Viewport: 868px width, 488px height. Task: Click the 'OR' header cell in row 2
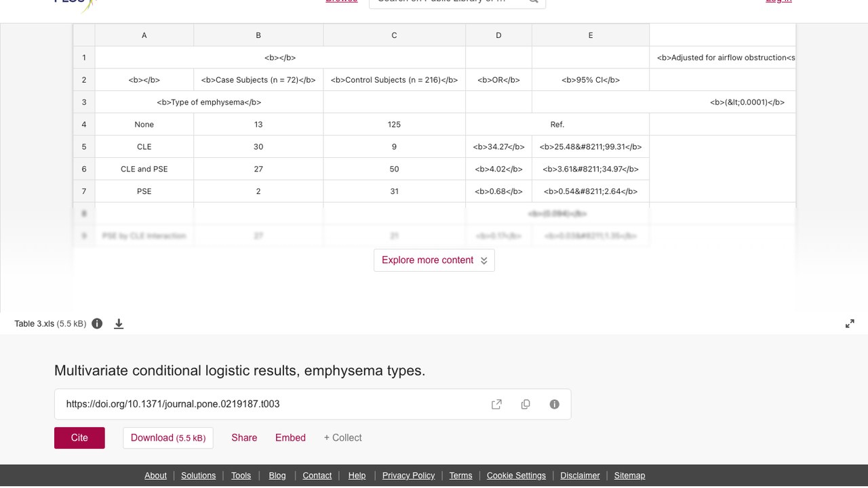click(x=498, y=80)
